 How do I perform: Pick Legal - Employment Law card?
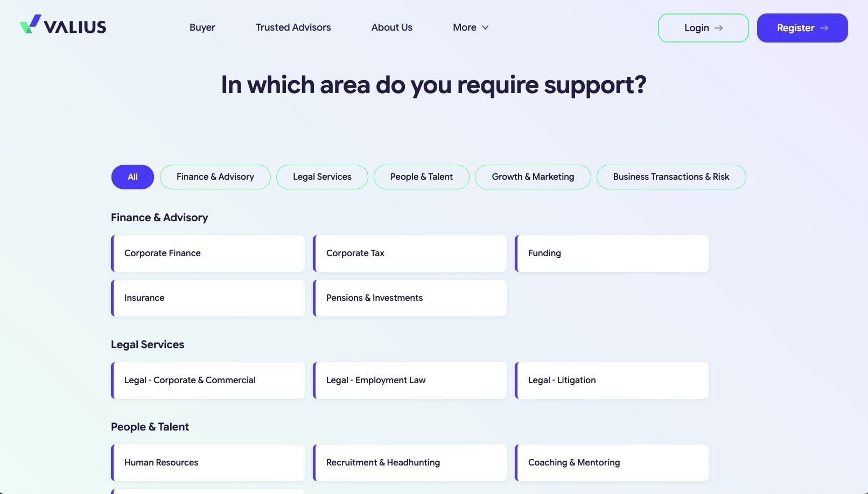click(x=410, y=380)
